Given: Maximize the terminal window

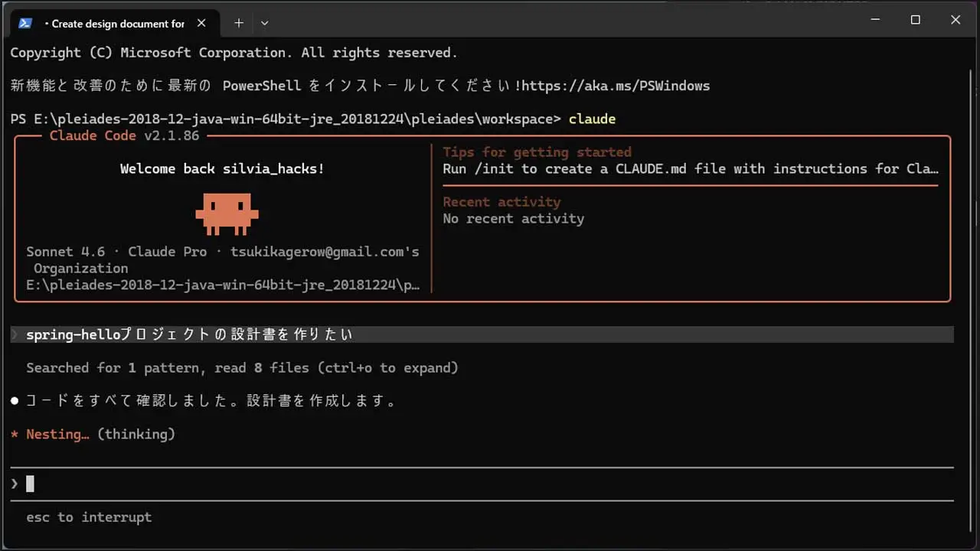Looking at the screenshot, I should pos(915,21).
